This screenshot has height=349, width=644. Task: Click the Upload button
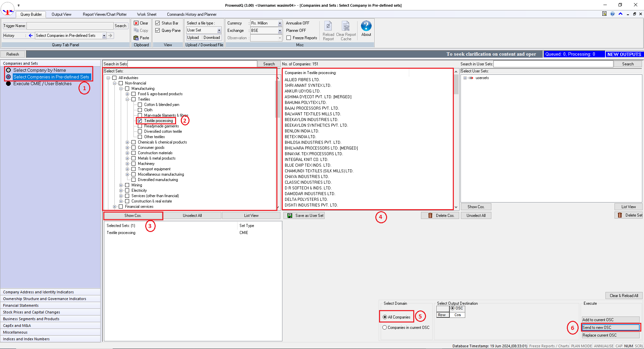[x=193, y=38]
